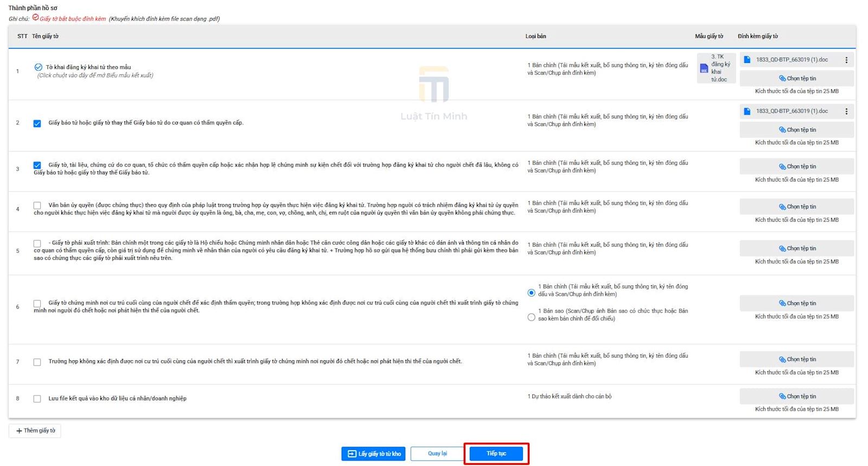Screen dimensions: 868x466
Task: Open the three-dot menu for row 2 attachment
Action: point(846,112)
